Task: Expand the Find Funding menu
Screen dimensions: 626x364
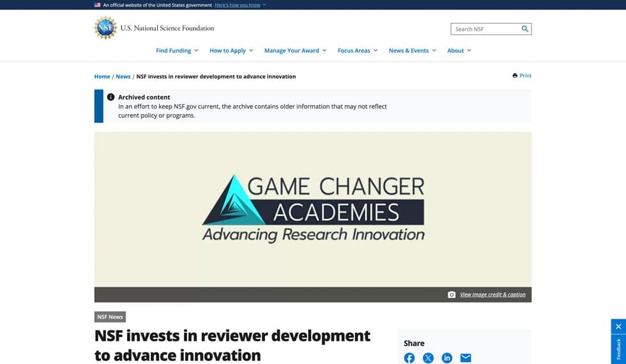Action: 177,50
